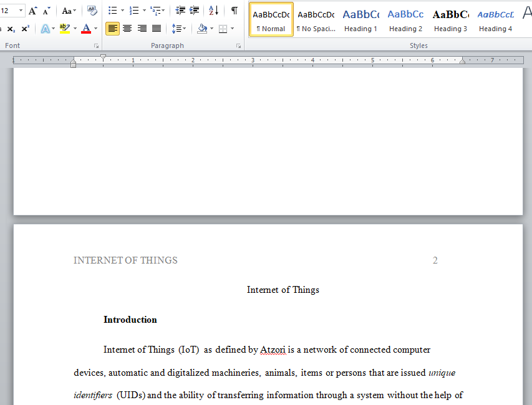Click the right indent ruler marker

pyautogui.click(x=462, y=61)
